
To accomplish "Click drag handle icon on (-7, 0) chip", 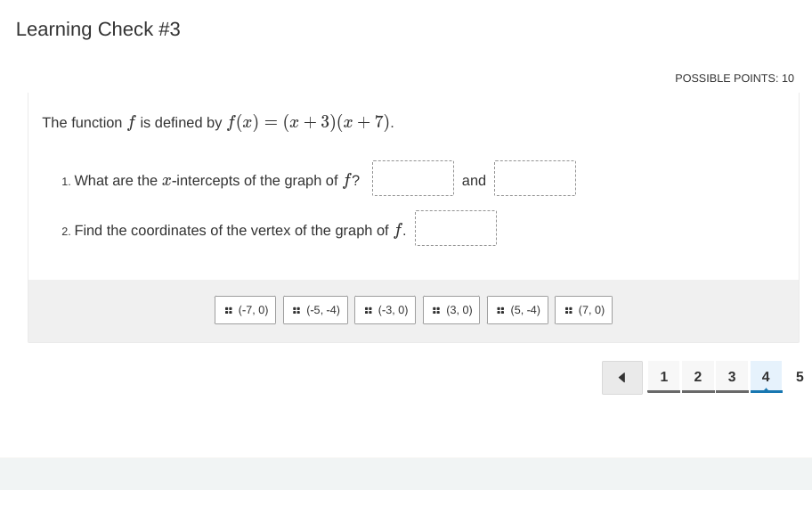I will [x=229, y=310].
